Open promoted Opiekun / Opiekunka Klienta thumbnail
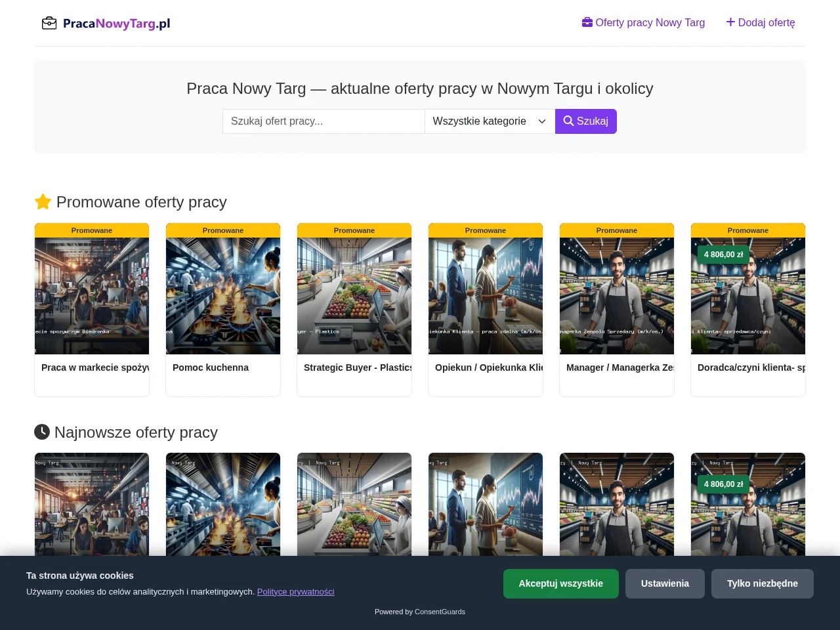840x630 pixels. tap(486, 296)
